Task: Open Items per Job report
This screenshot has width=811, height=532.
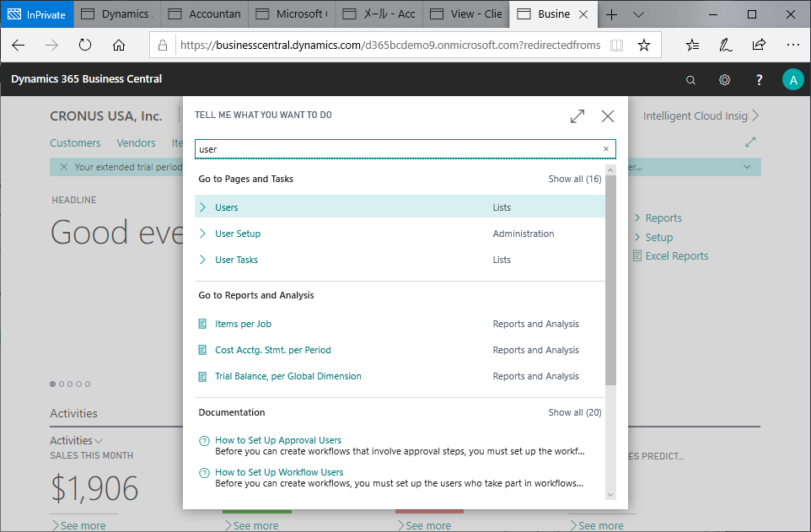Action: tap(243, 324)
